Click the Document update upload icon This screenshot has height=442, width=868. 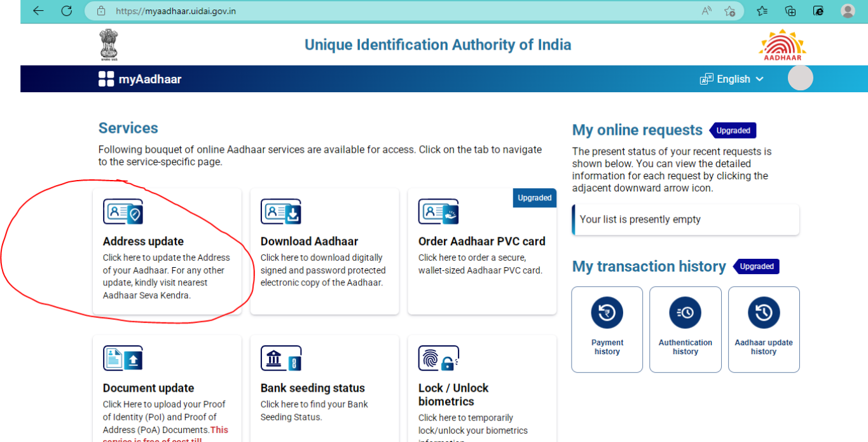point(123,358)
